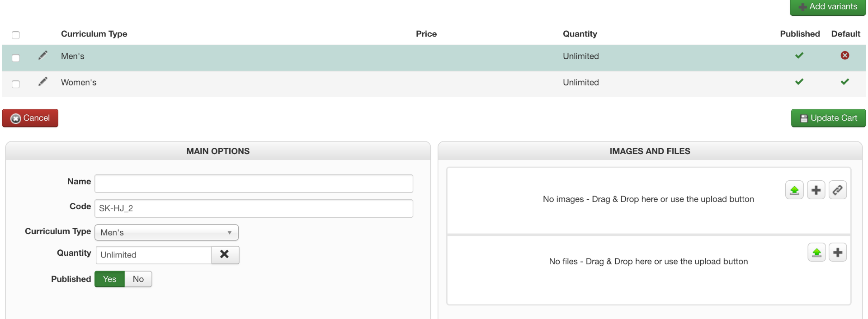
Task: Click the link icon in the images area
Action: pyautogui.click(x=838, y=190)
